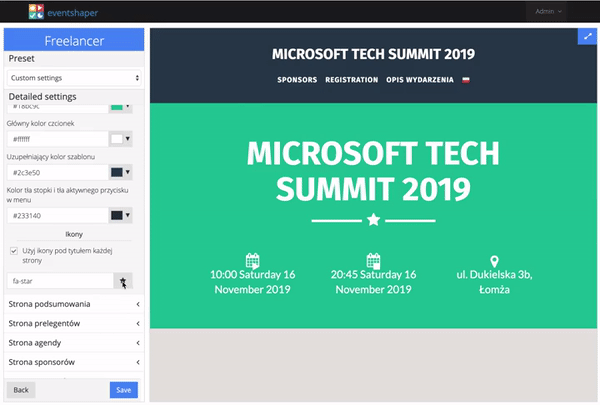
Task: Open color dropdown arrow for #233140
Action: (128, 215)
